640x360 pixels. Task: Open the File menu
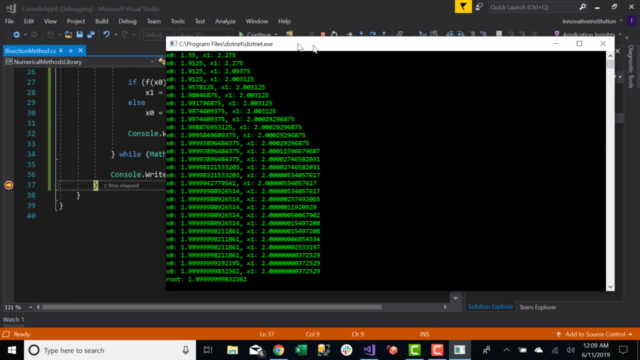point(9,21)
